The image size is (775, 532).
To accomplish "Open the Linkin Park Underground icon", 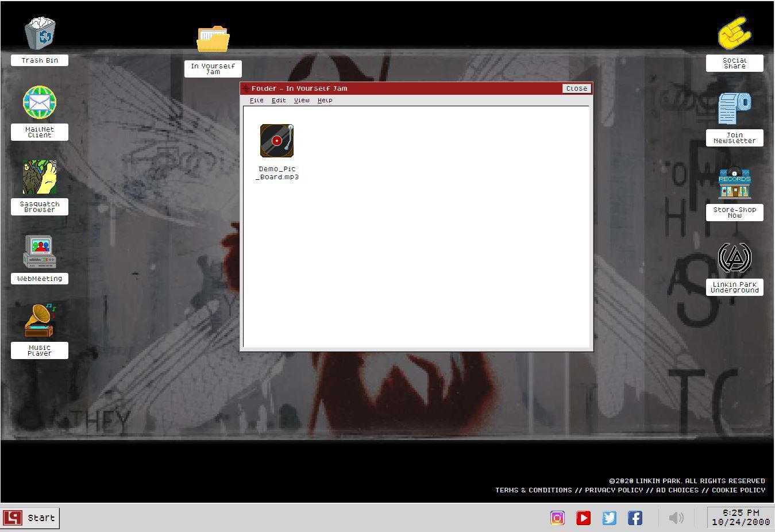I will pyautogui.click(x=734, y=258).
